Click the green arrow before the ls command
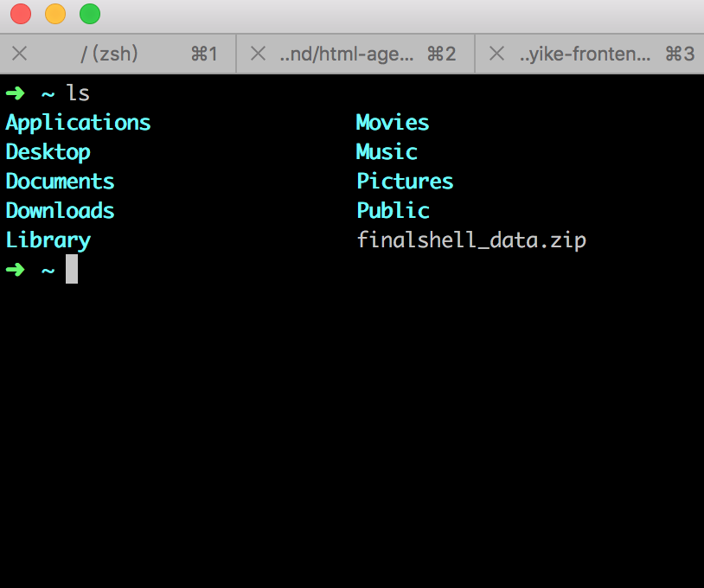 [x=16, y=93]
